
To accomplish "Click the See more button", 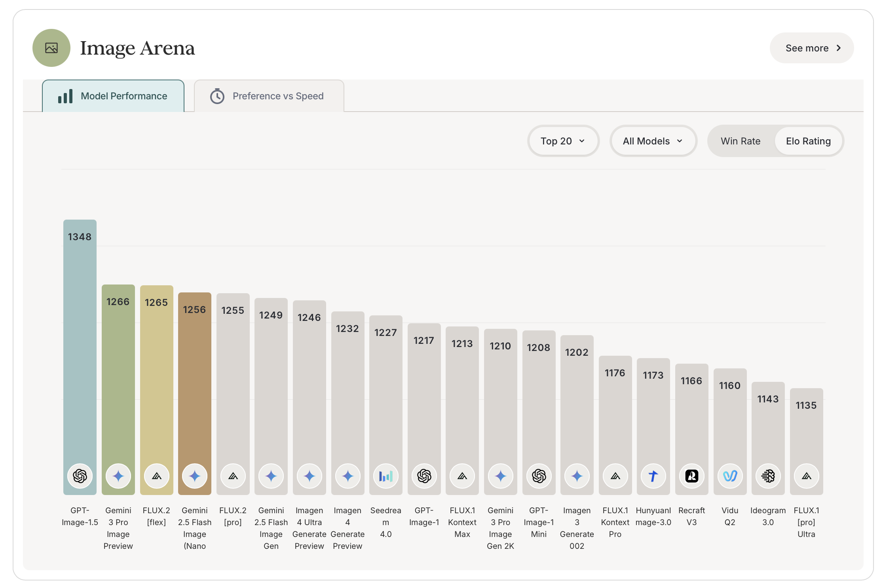I will (x=811, y=48).
